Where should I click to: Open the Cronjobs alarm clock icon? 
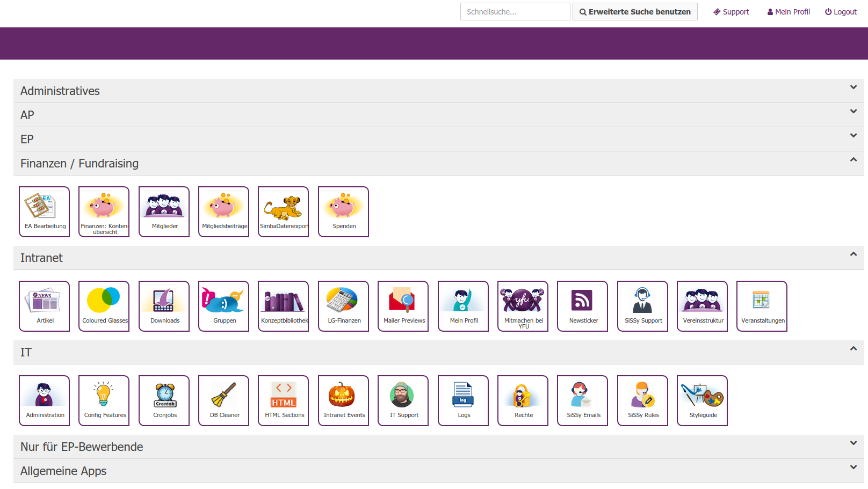[164, 400]
